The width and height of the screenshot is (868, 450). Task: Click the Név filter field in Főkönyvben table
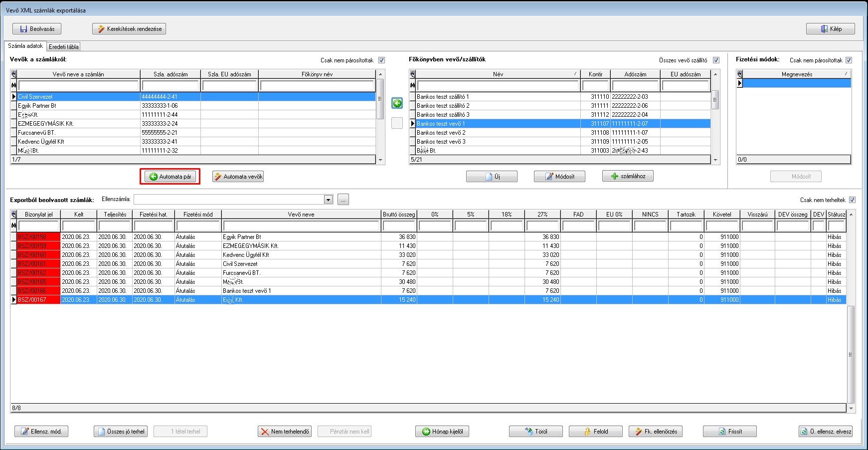[498, 85]
